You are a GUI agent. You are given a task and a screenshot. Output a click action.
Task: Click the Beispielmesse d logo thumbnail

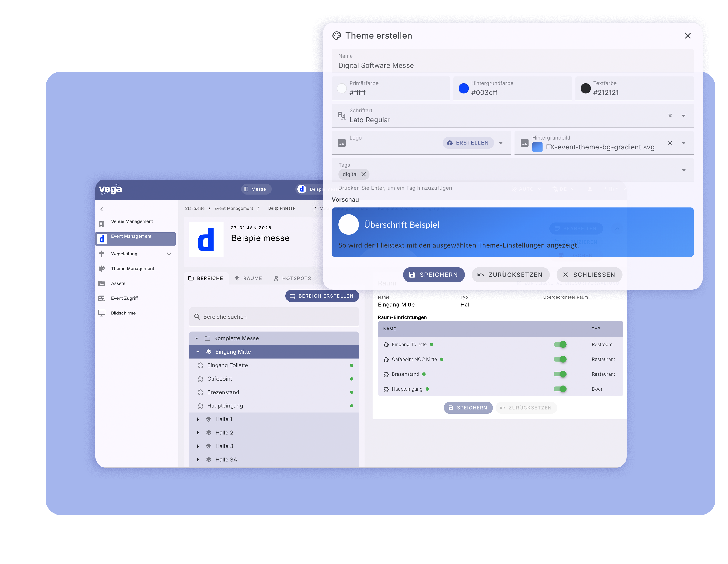(206, 240)
